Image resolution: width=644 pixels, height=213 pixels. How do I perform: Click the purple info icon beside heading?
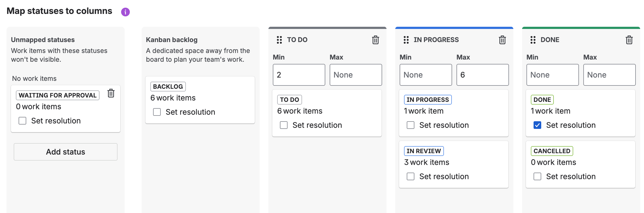[125, 12]
